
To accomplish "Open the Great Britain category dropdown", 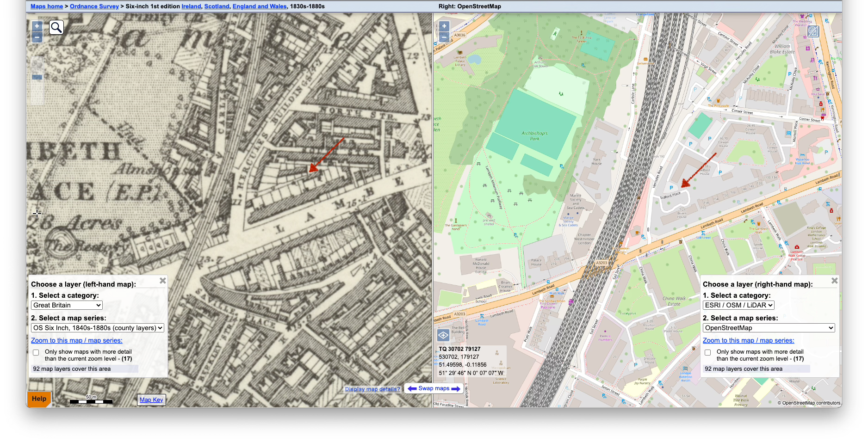I will pyautogui.click(x=67, y=305).
